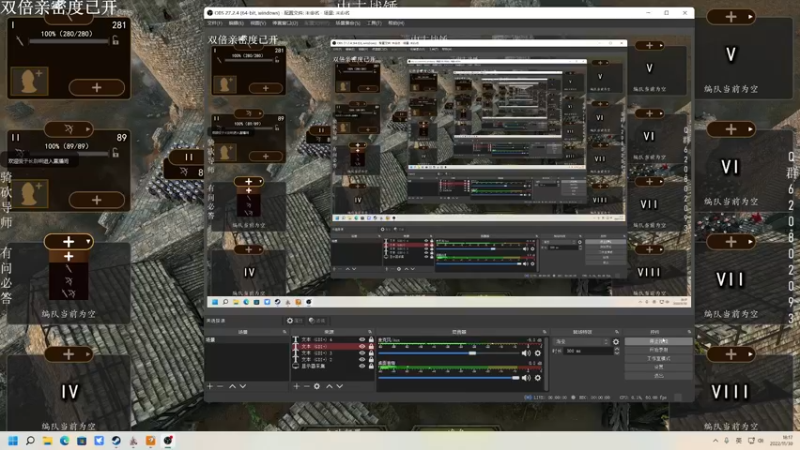Screen dimensions: 800x450
Task: Hide the 文本 (GDI+) 3 source
Action: click(x=362, y=353)
